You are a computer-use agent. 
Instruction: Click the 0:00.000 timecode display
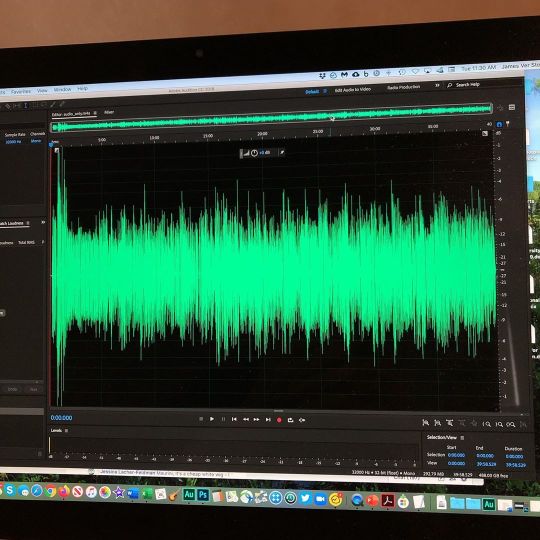point(61,418)
